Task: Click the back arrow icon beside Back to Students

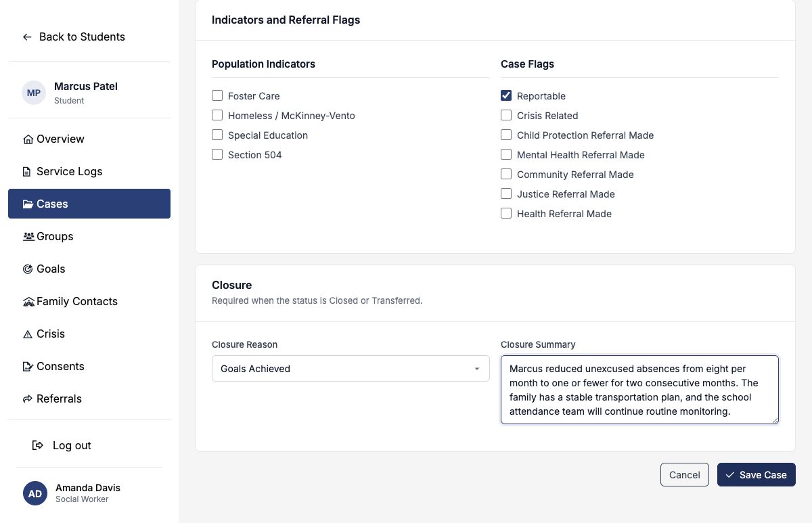Action: [x=27, y=37]
